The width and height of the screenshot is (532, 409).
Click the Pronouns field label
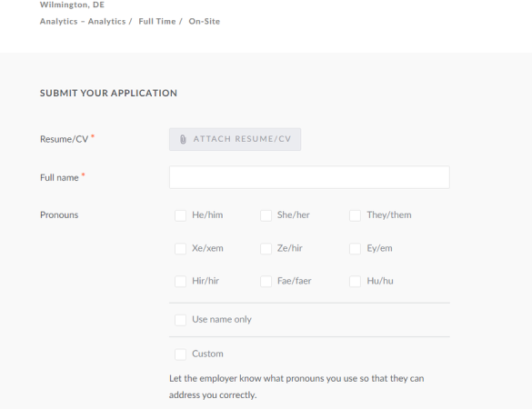coord(59,215)
